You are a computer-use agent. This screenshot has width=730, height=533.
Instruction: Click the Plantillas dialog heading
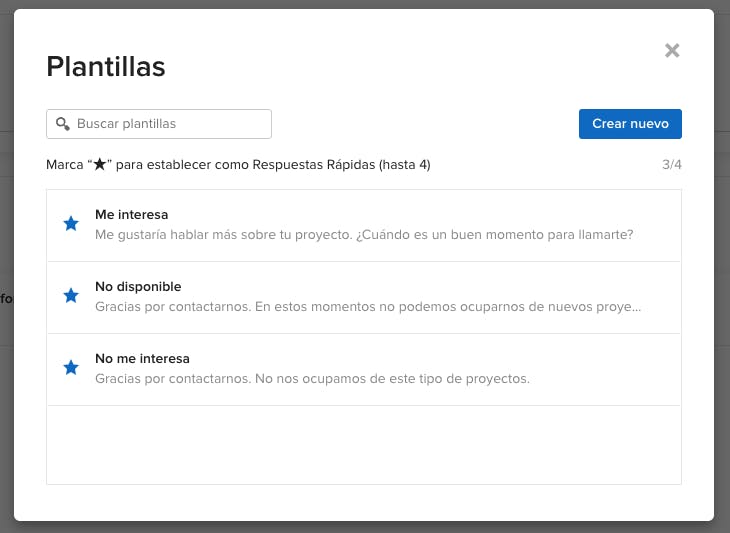pos(106,67)
